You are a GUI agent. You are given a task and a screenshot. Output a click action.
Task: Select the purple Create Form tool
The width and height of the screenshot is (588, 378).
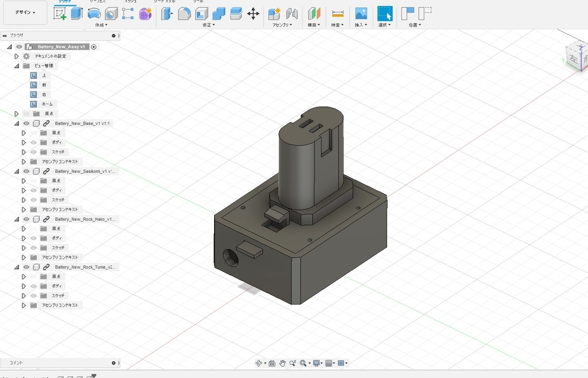tap(146, 14)
